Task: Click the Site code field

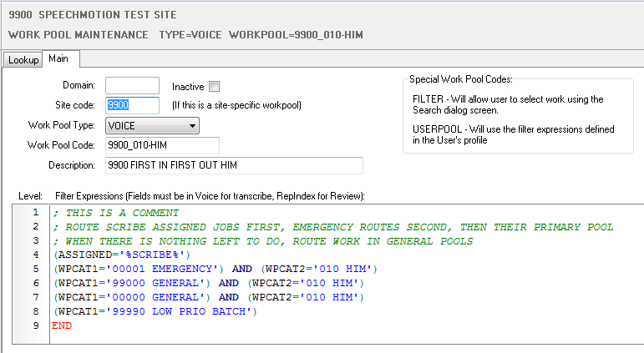Action: coord(132,105)
